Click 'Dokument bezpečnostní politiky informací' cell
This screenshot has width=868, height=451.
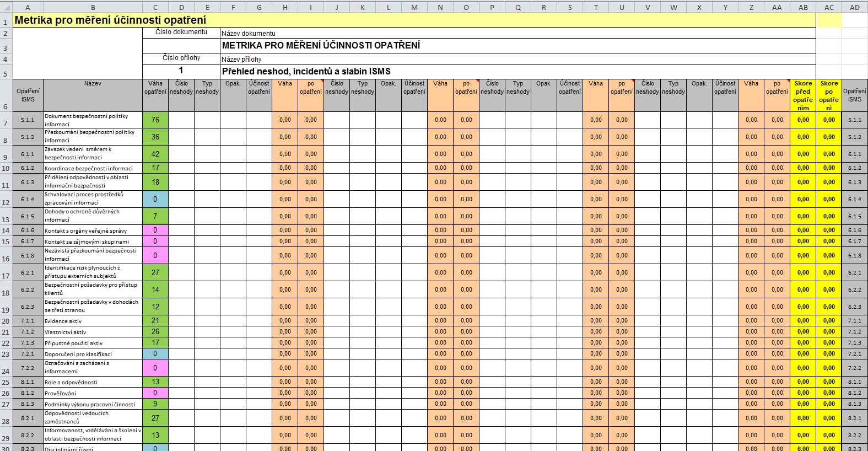point(93,120)
